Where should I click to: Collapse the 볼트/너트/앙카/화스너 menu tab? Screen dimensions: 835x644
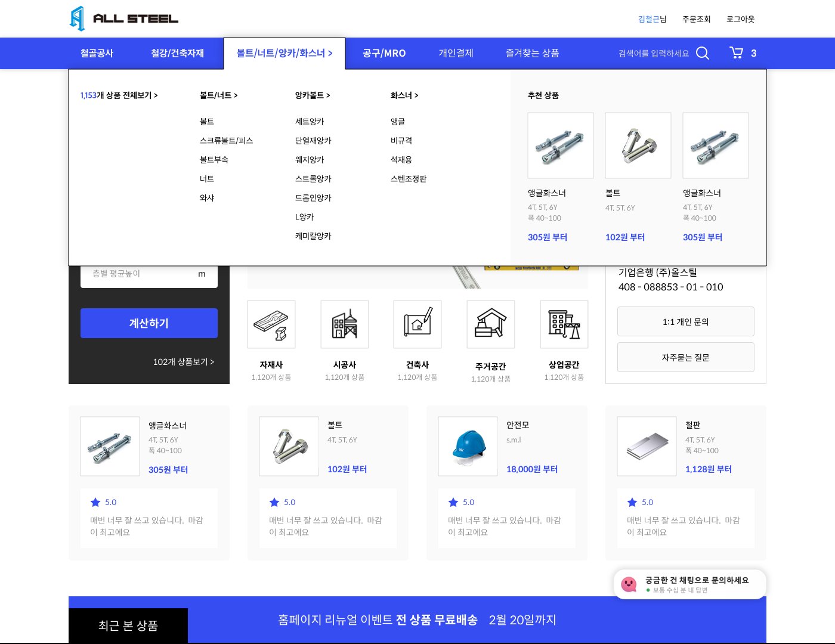(284, 53)
